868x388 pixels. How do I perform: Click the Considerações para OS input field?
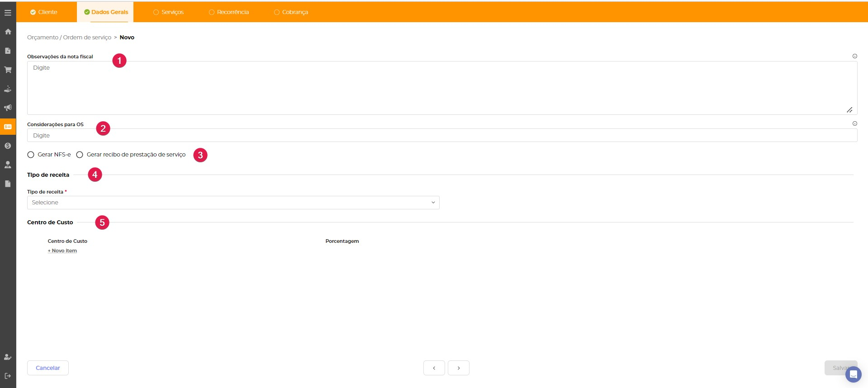click(x=441, y=135)
